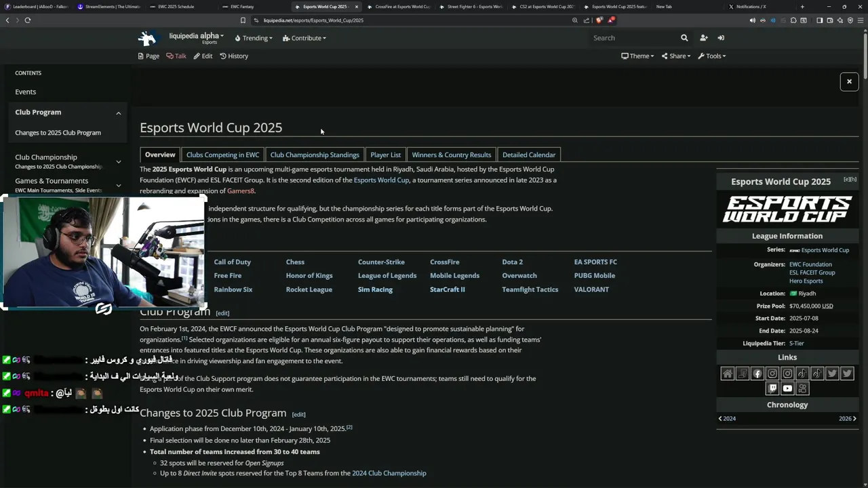Open the Dota 2 game link
This screenshot has width=868, height=488.
click(512, 262)
